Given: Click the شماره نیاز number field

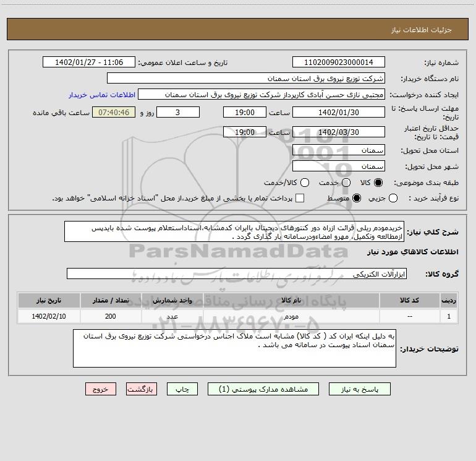Looking at the screenshot, I should tap(339, 62).
